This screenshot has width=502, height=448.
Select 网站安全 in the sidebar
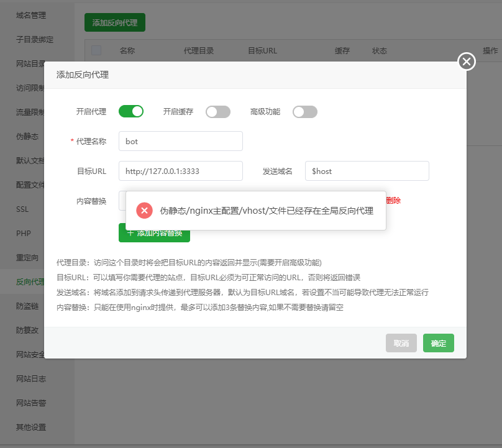pyautogui.click(x=30, y=355)
